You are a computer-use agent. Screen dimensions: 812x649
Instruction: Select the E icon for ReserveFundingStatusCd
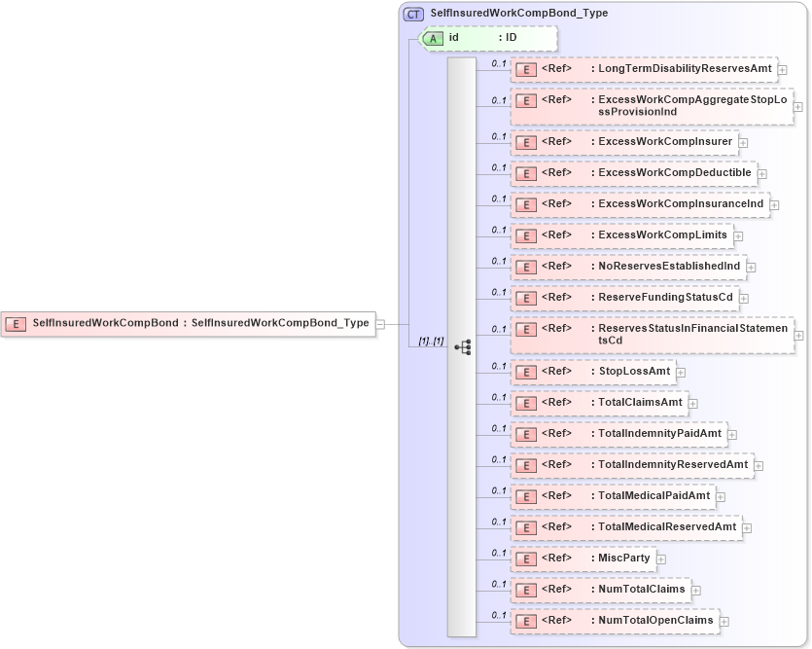click(x=526, y=298)
